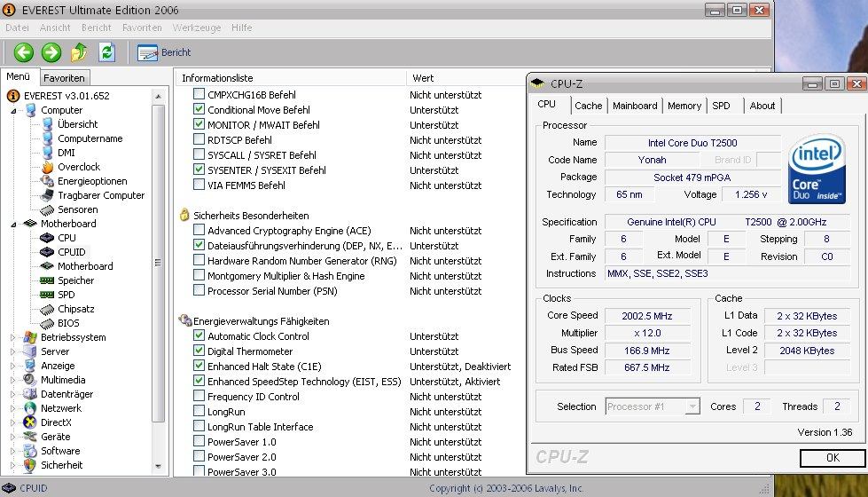Open Übersicht in the tree
The width and height of the screenshot is (868, 497).
coord(77,124)
